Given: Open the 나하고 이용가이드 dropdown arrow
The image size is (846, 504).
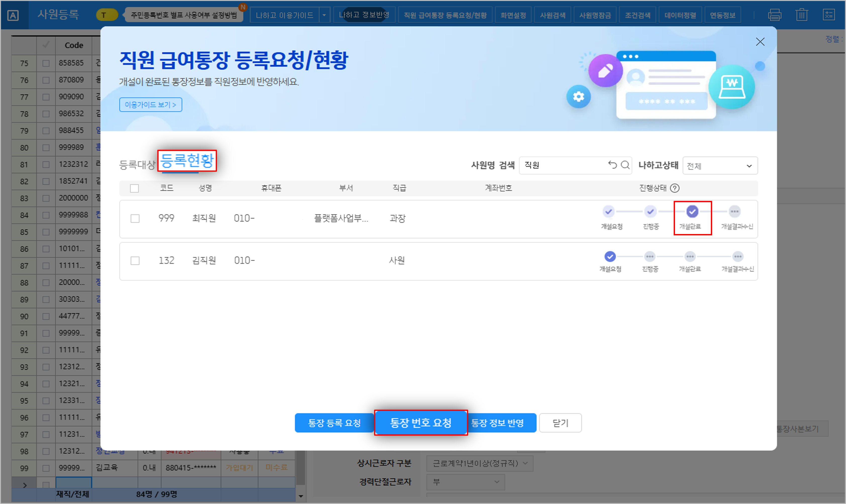Looking at the screenshot, I should [x=324, y=15].
